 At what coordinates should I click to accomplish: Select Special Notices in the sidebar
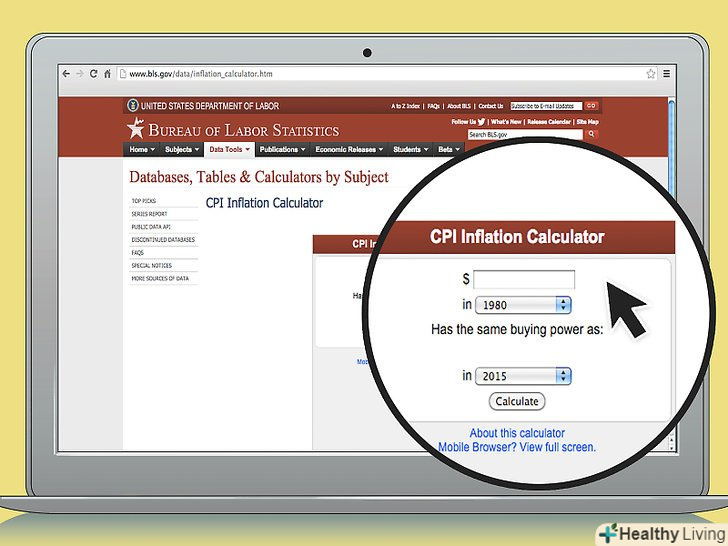[151, 266]
